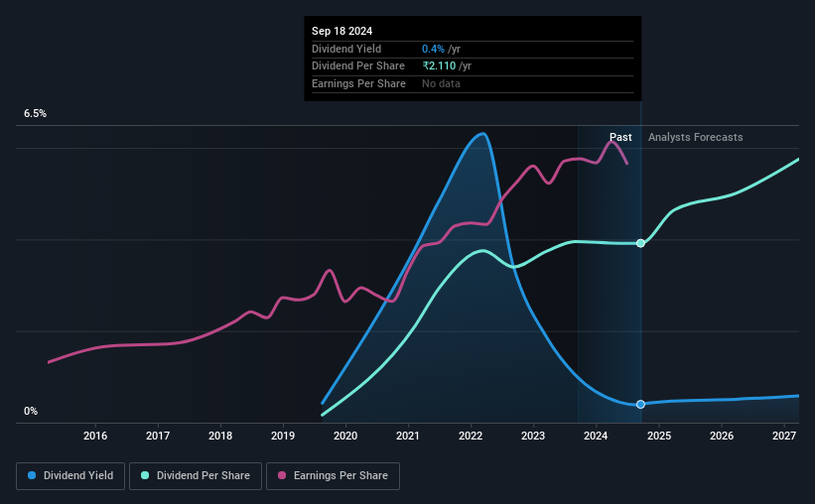Toggle the Dividend Yield legend button
Viewport: 815px width, 504px height.
coord(70,476)
